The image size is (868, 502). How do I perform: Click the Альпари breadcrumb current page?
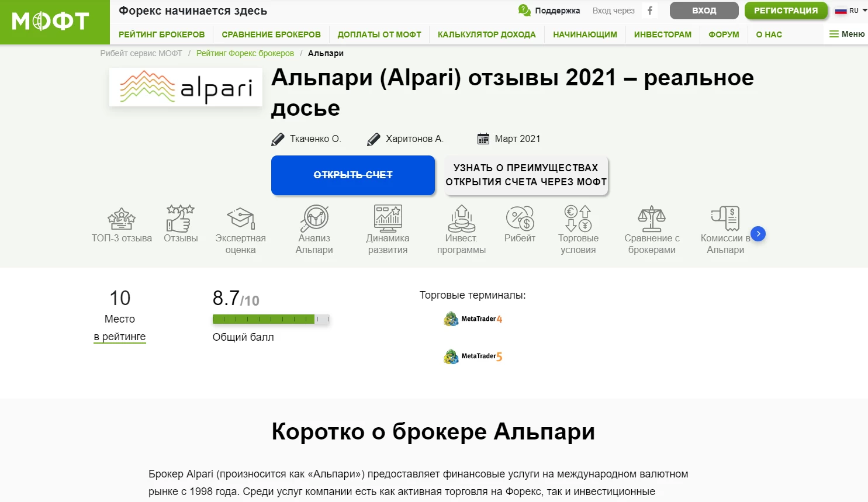pyautogui.click(x=326, y=53)
